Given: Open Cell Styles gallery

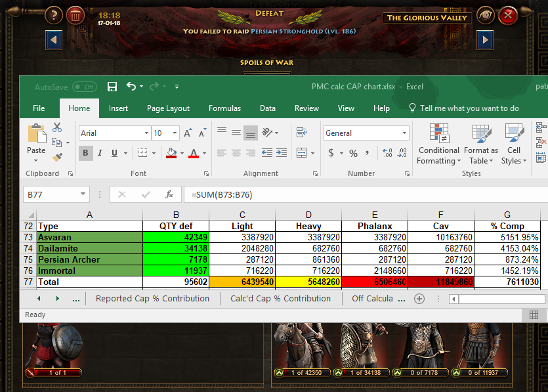Looking at the screenshot, I should coord(514,144).
